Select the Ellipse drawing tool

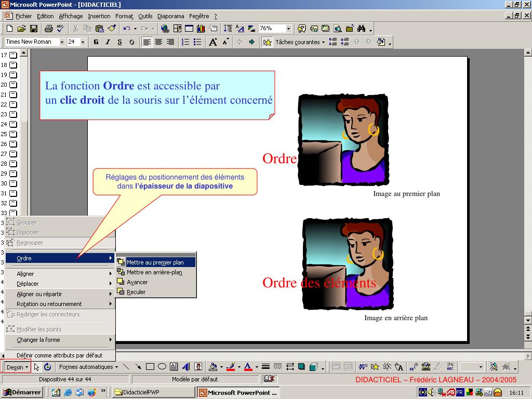[x=162, y=367]
